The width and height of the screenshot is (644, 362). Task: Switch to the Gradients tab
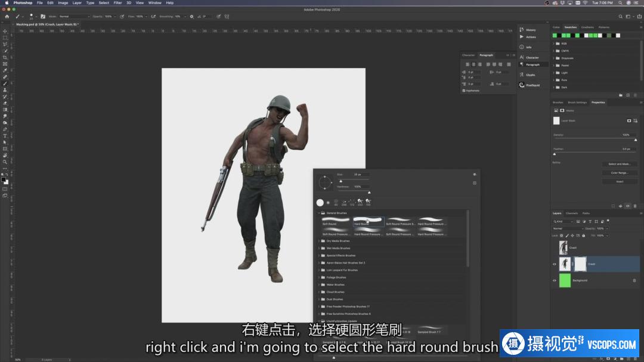[x=587, y=27]
